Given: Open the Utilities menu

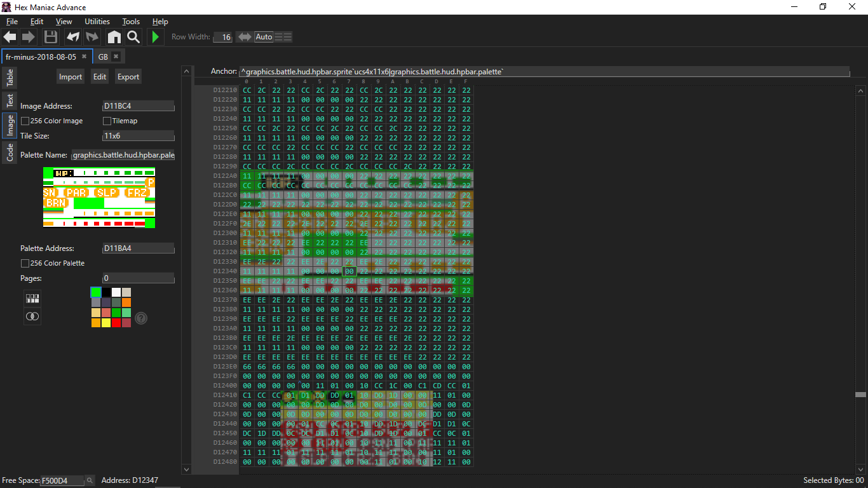Looking at the screenshot, I should coord(97,22).
